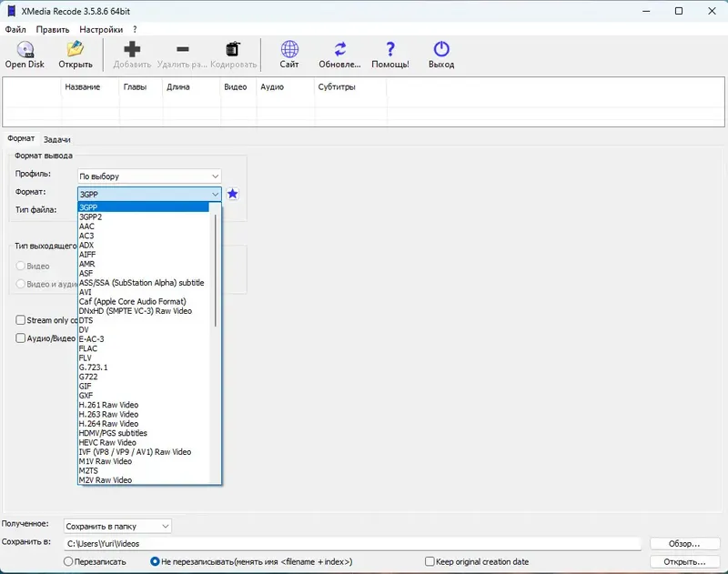
Task: Open the Сохранить в папку dropdown
Action: (117, 526)
